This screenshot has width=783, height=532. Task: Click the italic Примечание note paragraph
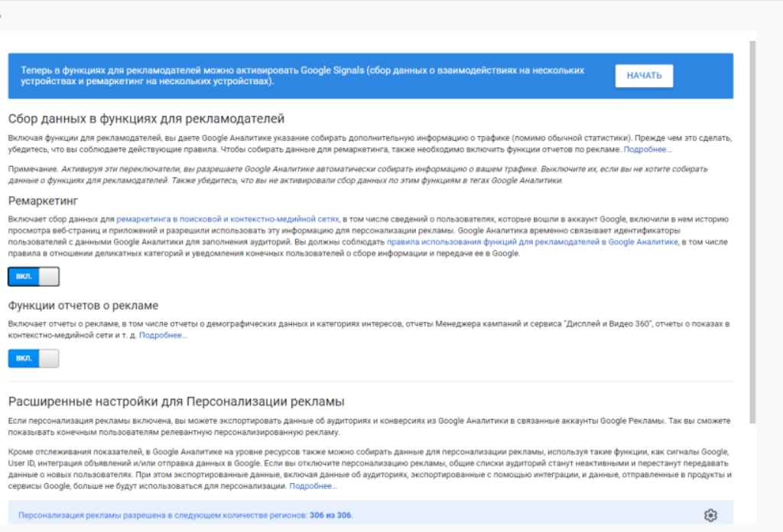pyautogui.click(x=359, y=174)
